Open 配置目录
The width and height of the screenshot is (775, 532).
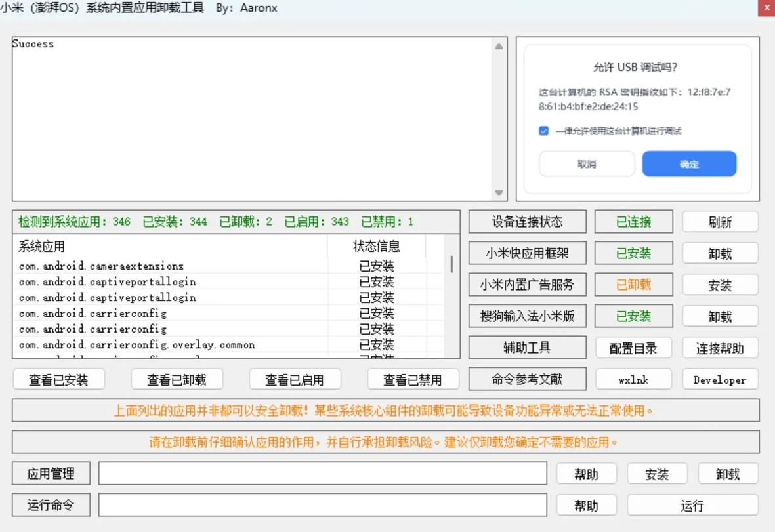[633, 348]
